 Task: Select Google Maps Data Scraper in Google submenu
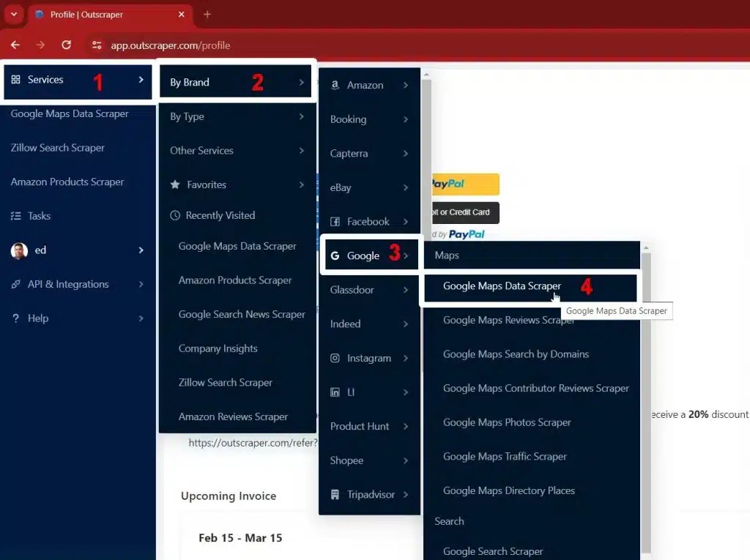click(x=530, y=286)
